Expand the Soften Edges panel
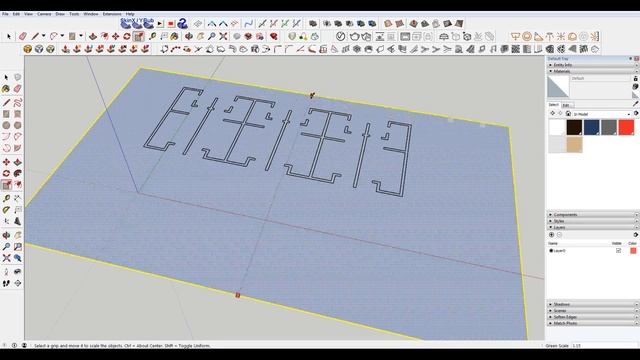Viewport: 640px width, 360px height. tap(593, 317)
